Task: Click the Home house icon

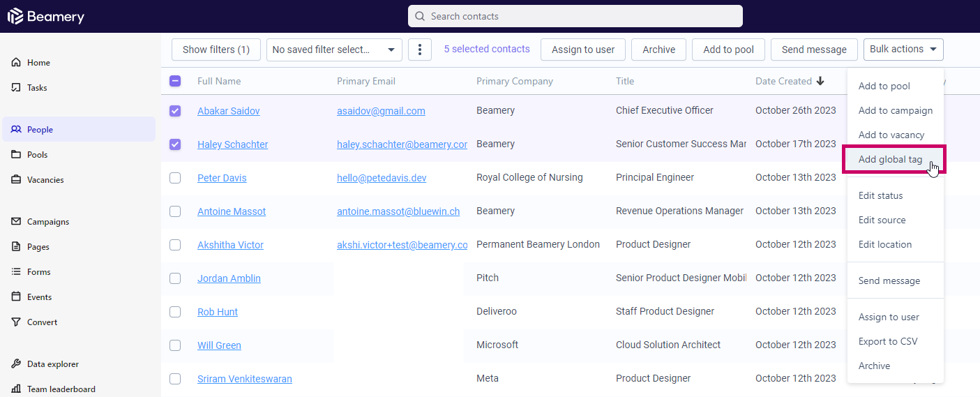Action: tap(16, 63)
